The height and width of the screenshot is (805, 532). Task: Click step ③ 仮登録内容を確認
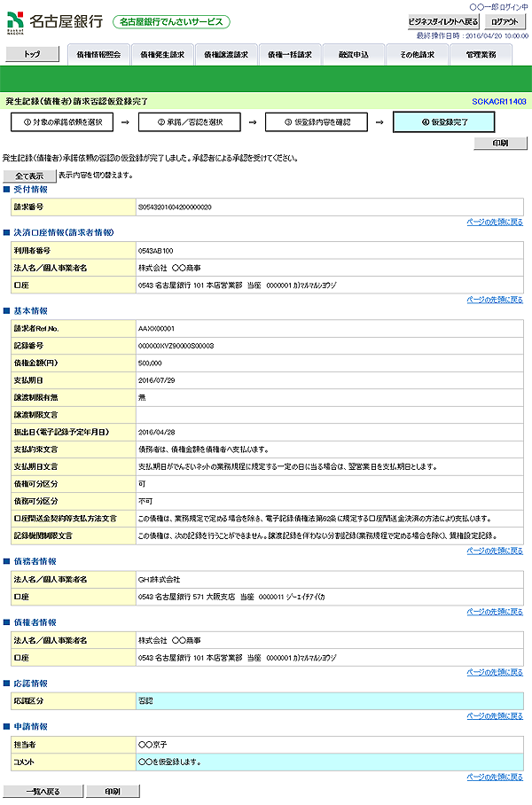[x=317, y=122]
